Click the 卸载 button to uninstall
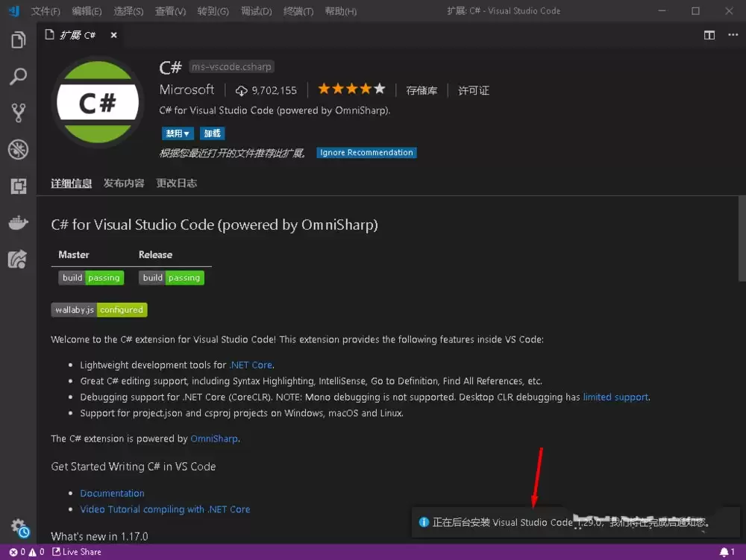The width and height of the screenshot is (746, 560). tap(212, 133)
